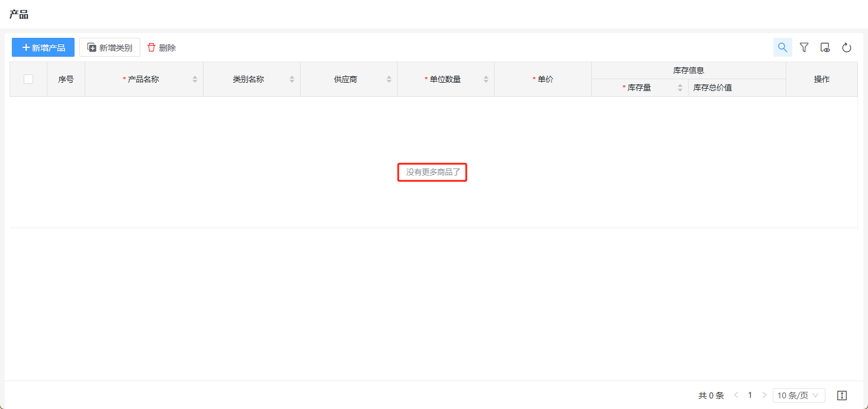Open the funnel filter icon
Viewport: 868px width, 409px height.
click(x=804, y=47)
